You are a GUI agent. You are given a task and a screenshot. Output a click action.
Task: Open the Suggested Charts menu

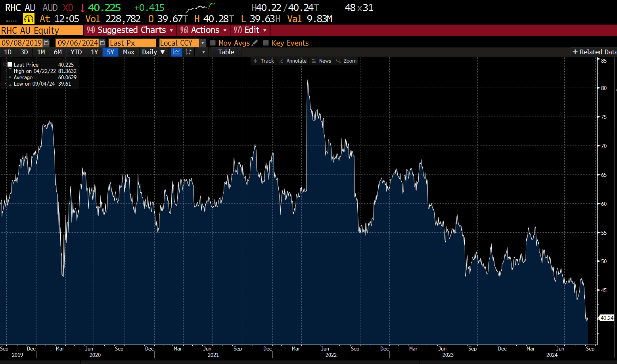pyautogui.click(x=130, y=30)
